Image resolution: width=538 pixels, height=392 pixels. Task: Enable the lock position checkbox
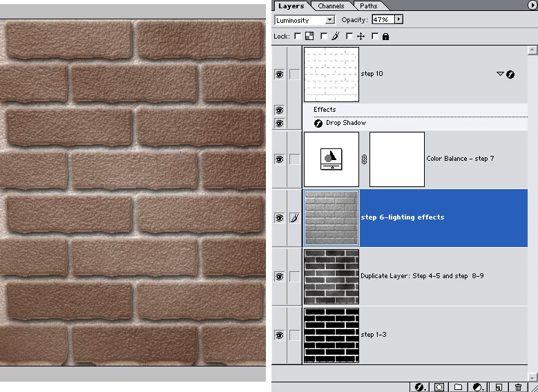click(x=349, y=36)
